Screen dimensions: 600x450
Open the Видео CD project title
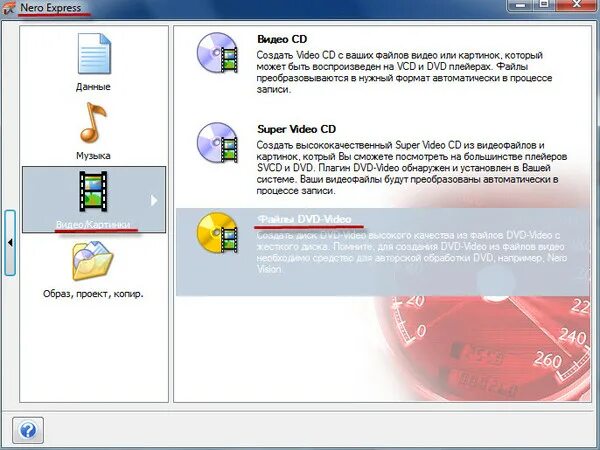282,39
